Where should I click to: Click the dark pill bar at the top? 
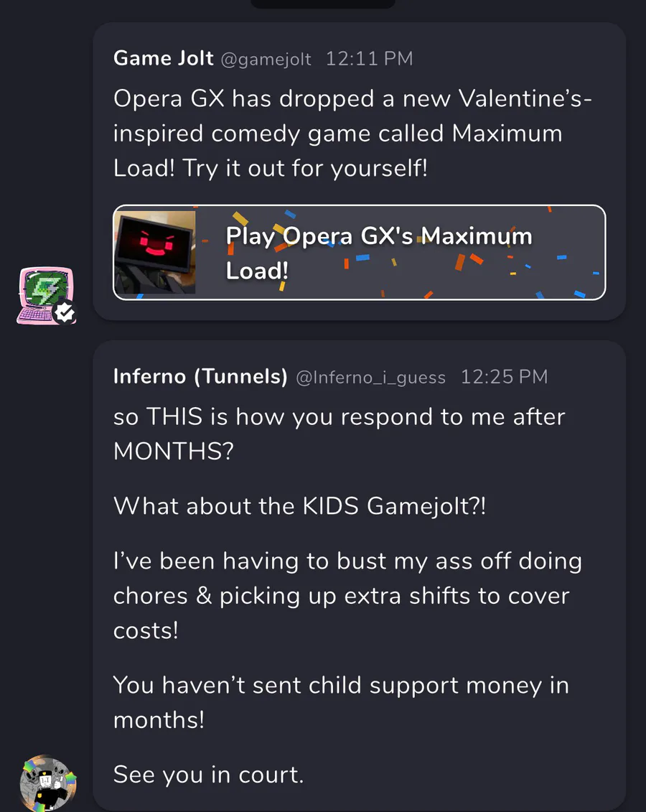(x=323, y=4)
